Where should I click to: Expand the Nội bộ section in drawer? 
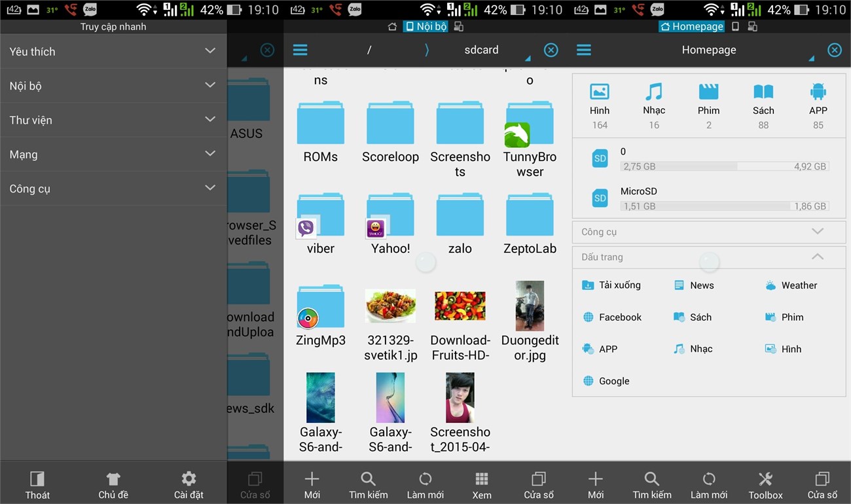(114, 85)
